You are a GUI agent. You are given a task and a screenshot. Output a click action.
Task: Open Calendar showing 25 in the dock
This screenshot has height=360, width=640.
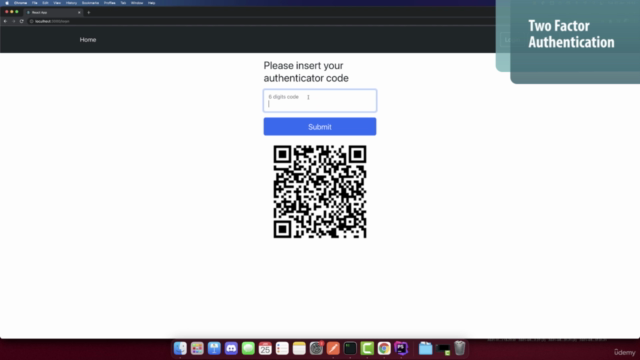click(x=265, y=348)
